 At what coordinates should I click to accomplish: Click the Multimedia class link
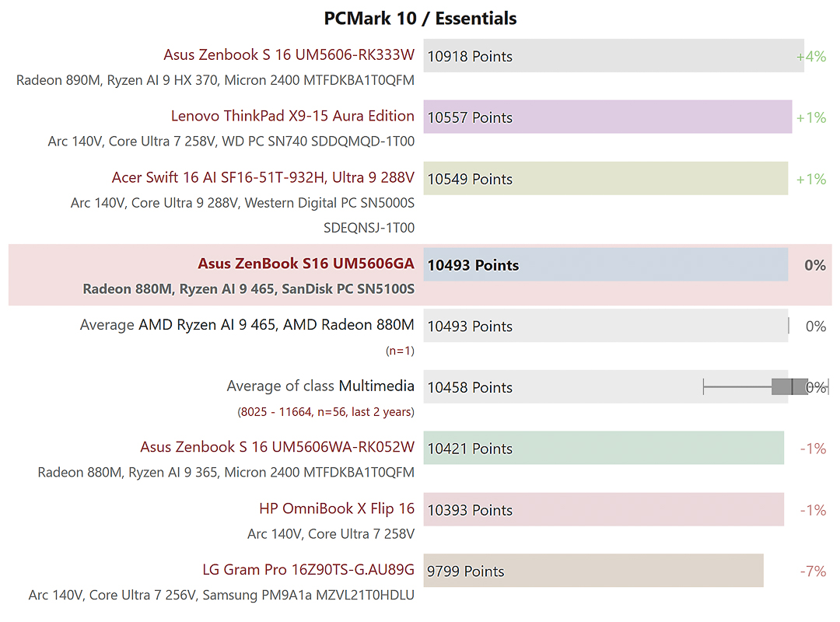coord(376,386)
